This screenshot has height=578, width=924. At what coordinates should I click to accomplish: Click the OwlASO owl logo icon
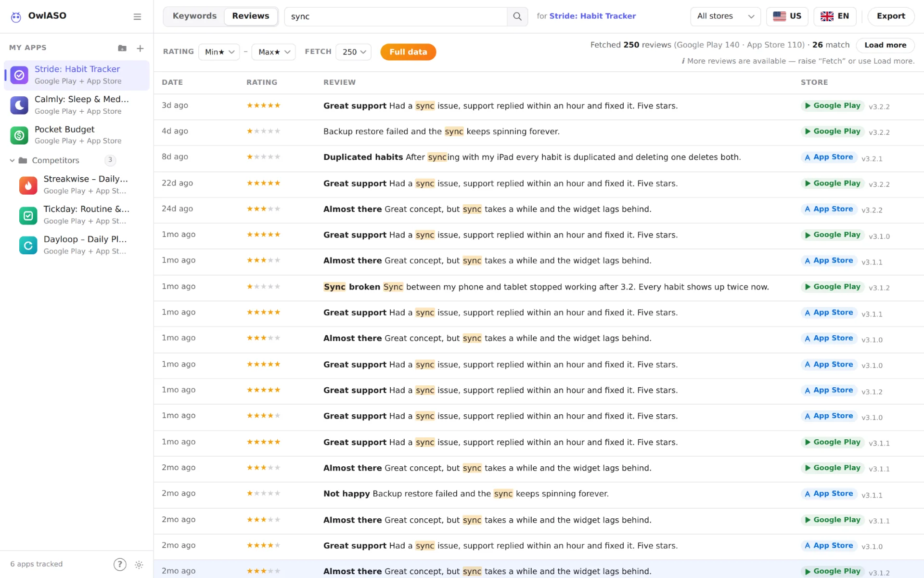(16, 17)
